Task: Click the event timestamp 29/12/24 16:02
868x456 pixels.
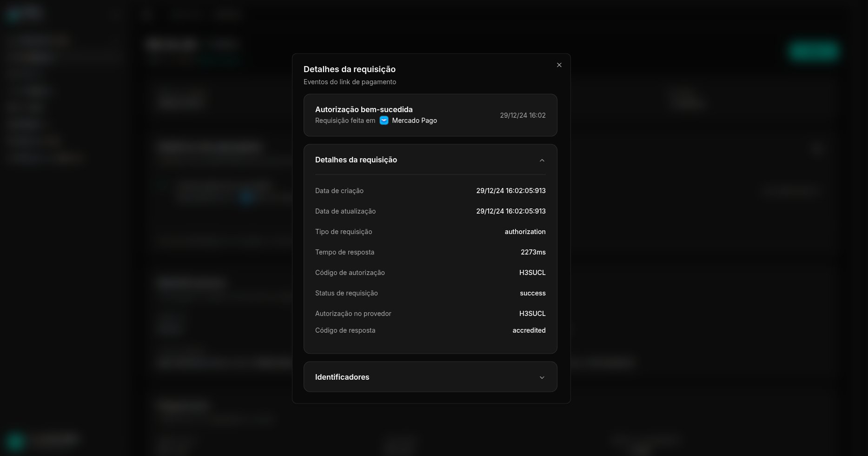Action: [x=523, y=115]
